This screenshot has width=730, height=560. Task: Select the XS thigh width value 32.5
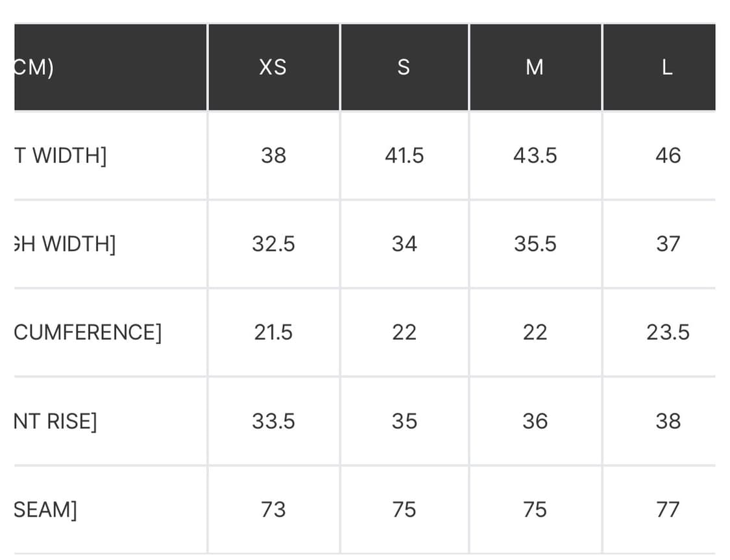click(x=273, y=244)
